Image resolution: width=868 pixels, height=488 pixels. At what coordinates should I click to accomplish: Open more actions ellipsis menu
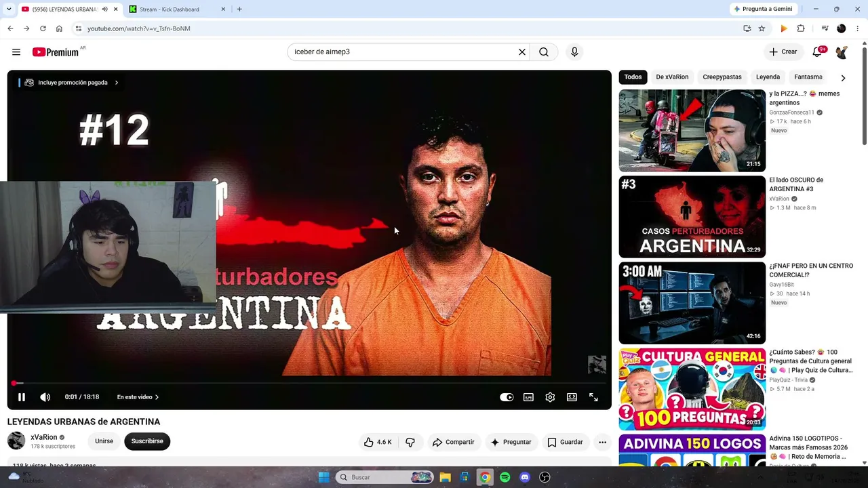click(602, 442)
